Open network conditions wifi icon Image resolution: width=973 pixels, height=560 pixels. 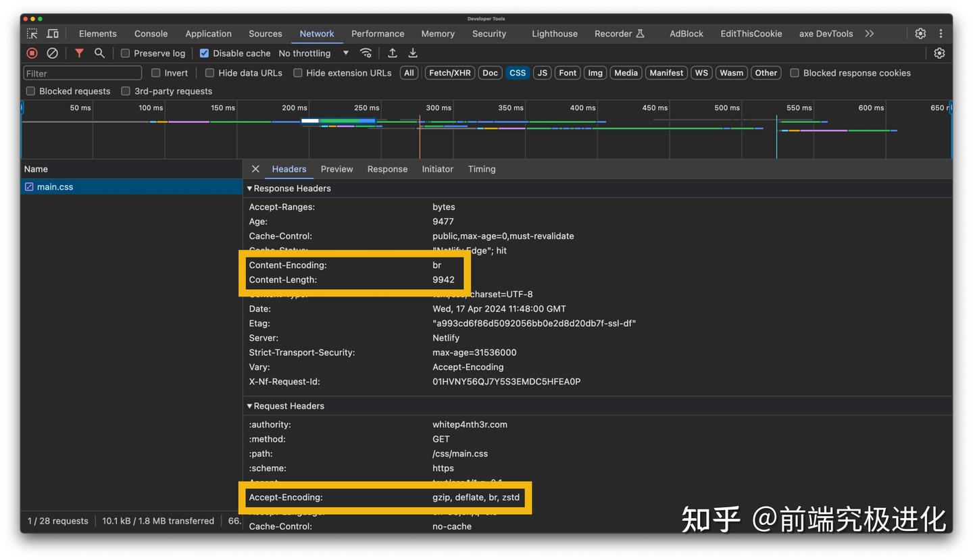pyautogui.click(x=366, y=53)
